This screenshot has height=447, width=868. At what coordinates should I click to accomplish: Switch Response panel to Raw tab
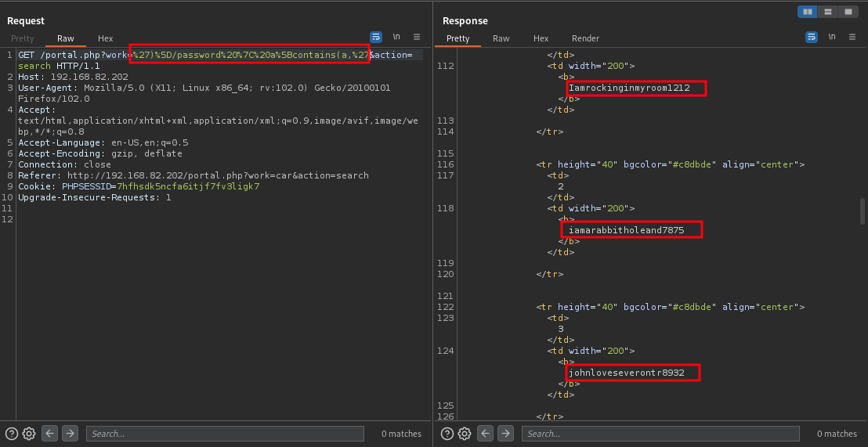pos(501,38)
